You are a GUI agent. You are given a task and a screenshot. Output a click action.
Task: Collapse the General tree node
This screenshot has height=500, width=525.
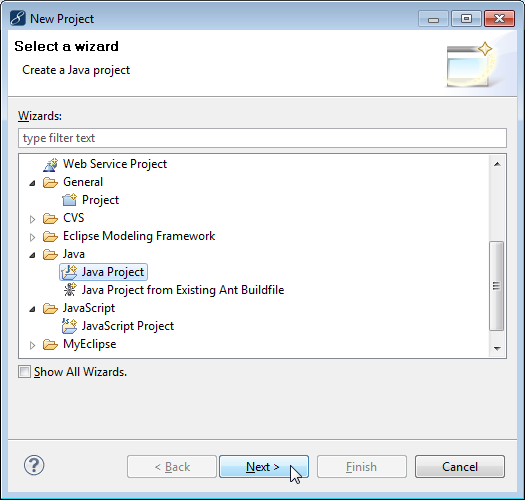[32, 183]
